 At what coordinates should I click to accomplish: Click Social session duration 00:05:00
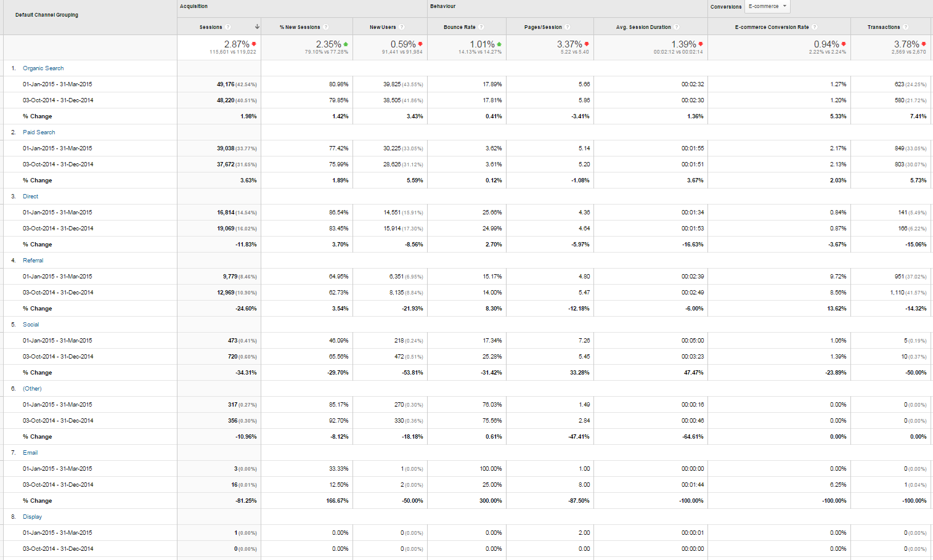click(693, 341)
